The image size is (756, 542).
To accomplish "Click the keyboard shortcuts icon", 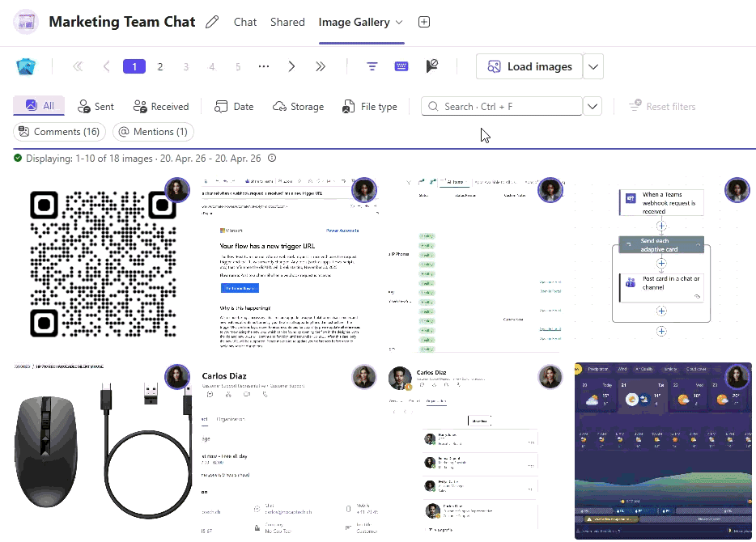I will [401, 66].
